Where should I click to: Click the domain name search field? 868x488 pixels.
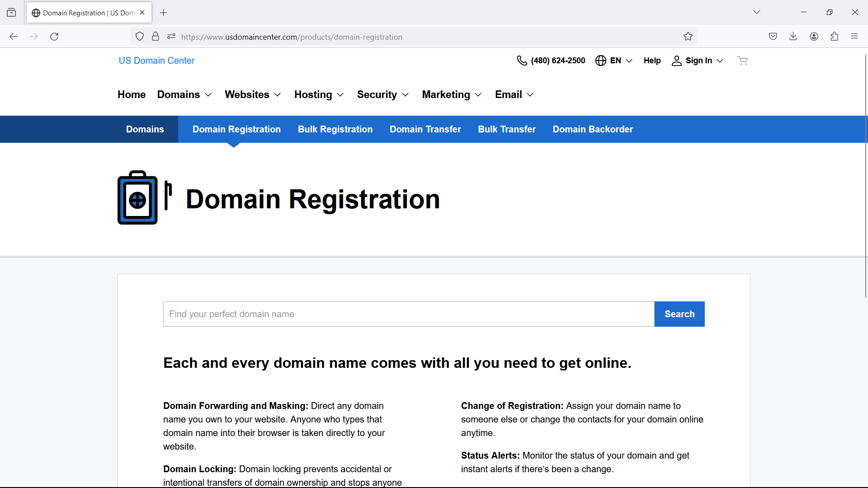coord(407,314)
